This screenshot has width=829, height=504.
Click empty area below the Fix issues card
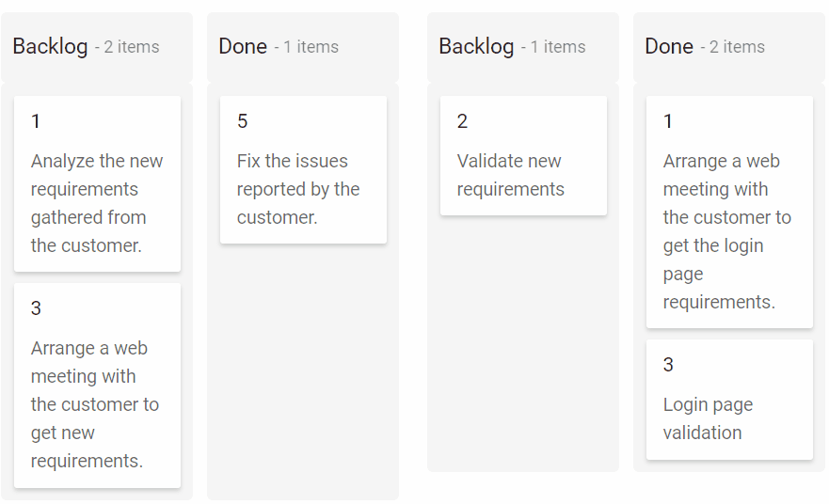[303, 376]
